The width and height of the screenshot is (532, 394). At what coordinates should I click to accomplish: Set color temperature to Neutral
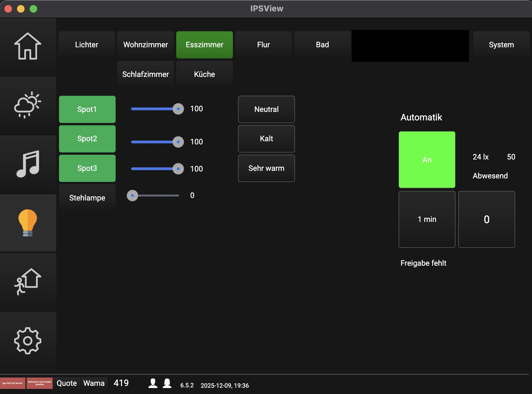[x=266, y=109]
